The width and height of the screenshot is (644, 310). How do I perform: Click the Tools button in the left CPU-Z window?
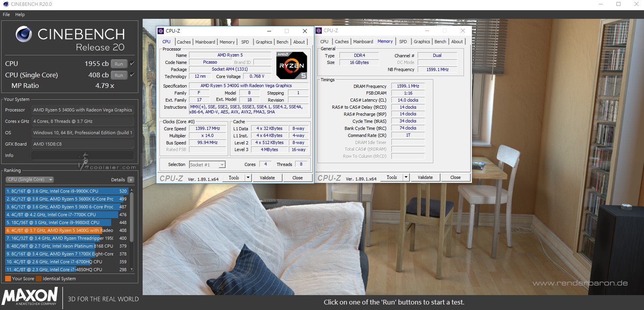click(x=234, y=178)
